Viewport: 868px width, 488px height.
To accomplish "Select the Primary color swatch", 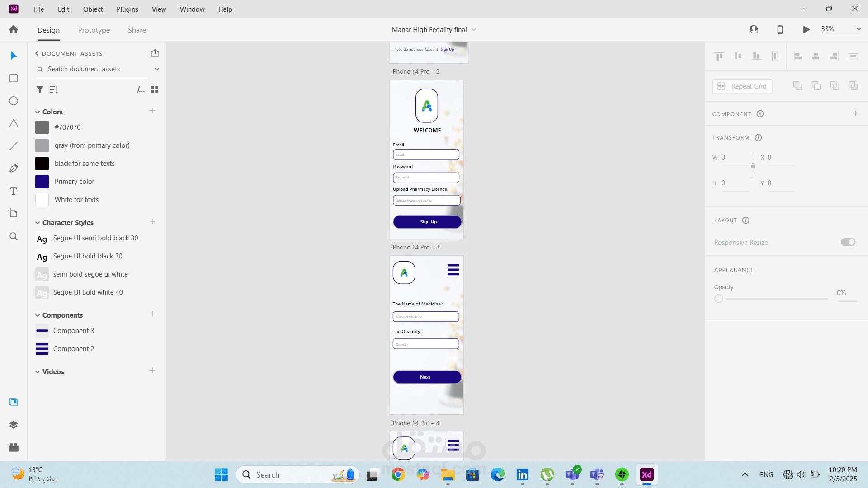I will 42,182.
